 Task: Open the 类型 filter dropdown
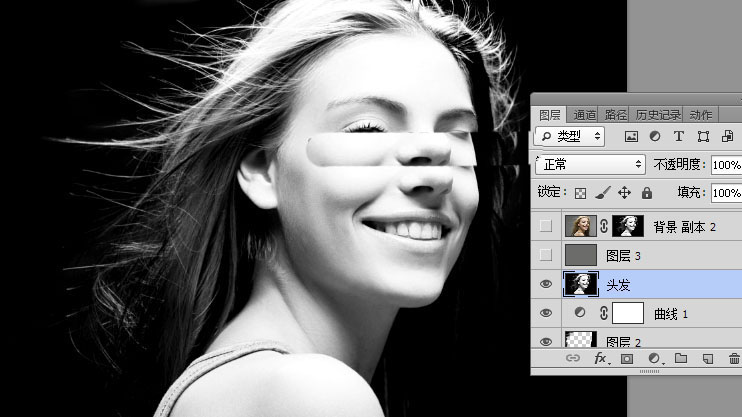(x=570, y=136)
